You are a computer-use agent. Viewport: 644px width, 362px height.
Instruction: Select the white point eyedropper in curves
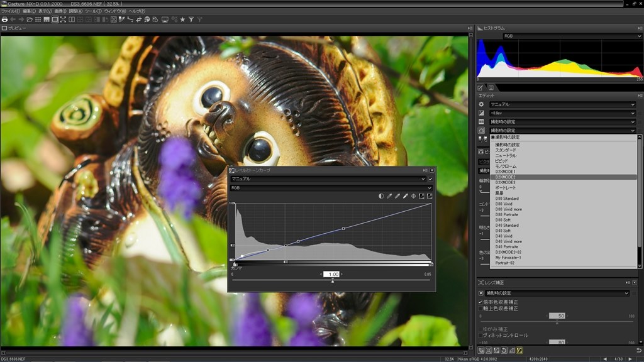406,196
